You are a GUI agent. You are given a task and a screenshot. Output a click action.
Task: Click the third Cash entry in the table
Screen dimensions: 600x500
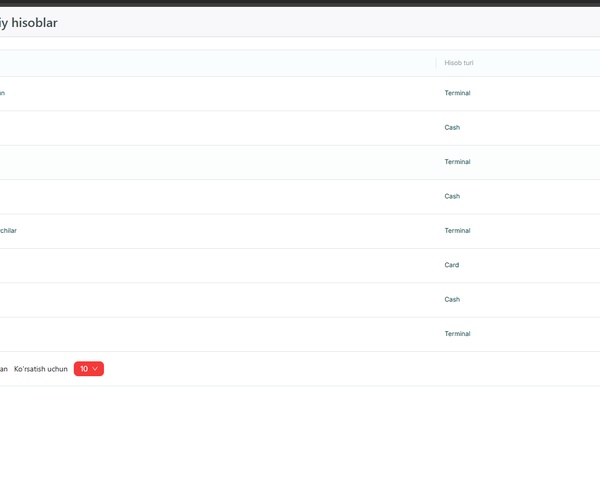coord(452,300)
